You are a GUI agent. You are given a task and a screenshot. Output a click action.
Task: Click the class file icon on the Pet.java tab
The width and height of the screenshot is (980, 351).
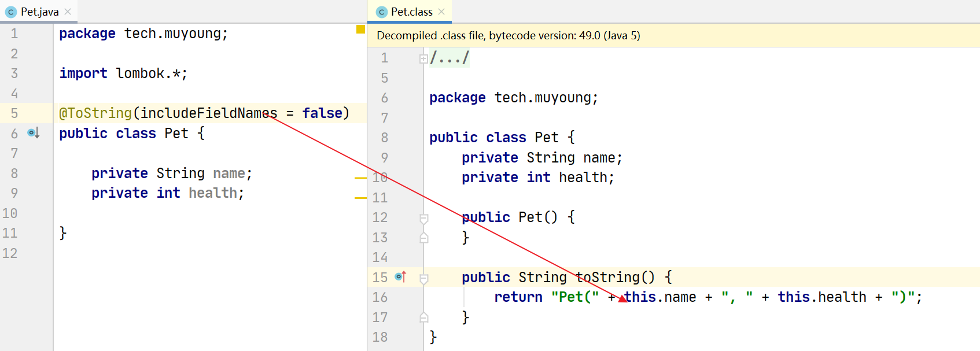[10, 12]
